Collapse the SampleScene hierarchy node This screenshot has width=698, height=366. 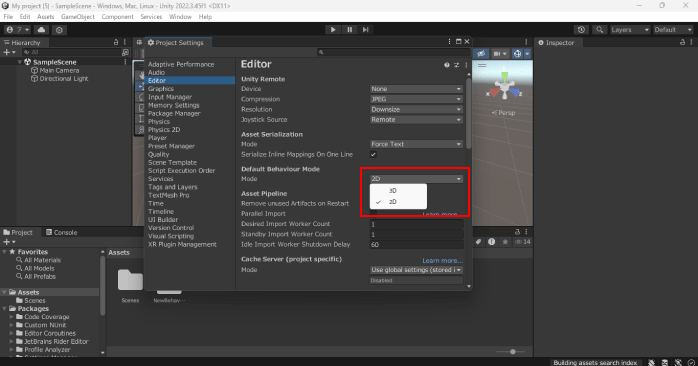(20, 62)
